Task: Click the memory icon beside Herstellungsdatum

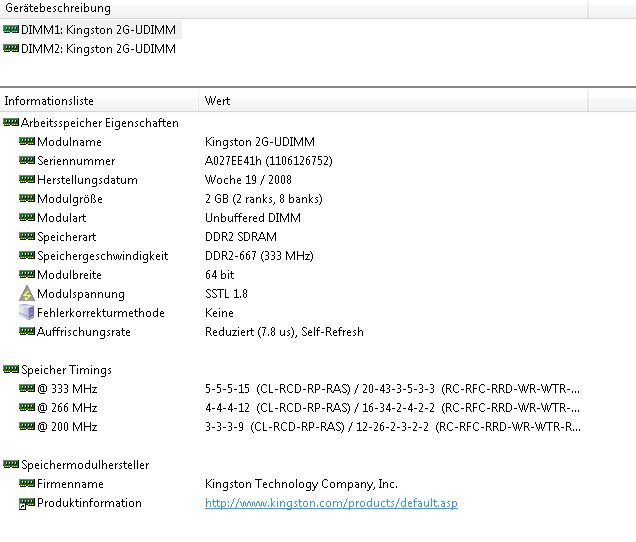Action: tap(27, 179)
